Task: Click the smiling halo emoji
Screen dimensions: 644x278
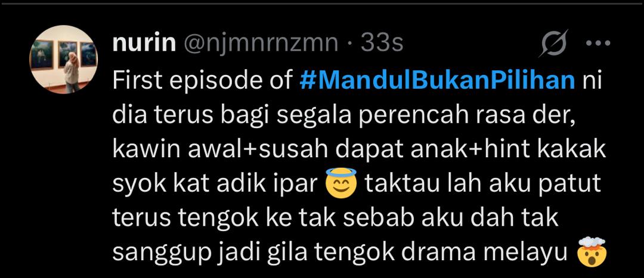Action: point(341,183)
